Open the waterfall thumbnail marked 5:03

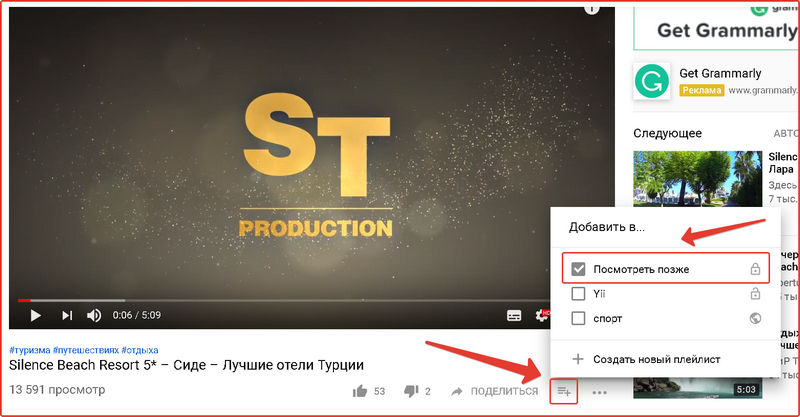coord(697,388)
